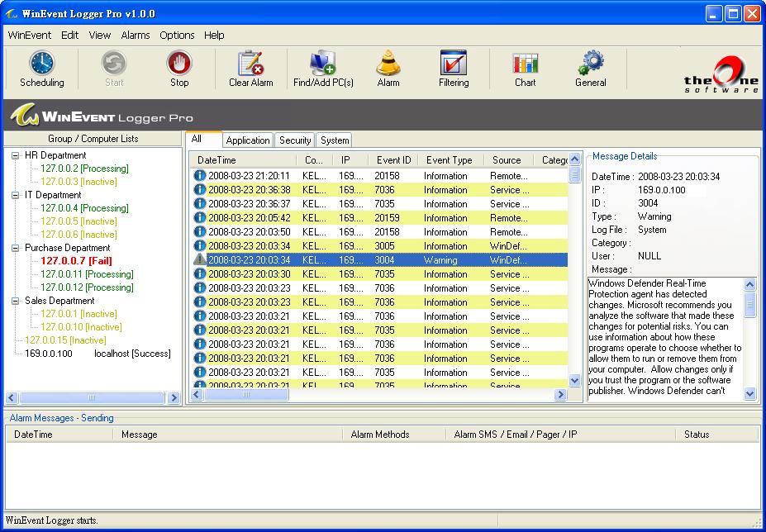Click the event list horizontal scroll right arrow
Viewport: 766px width, 532px height.
561,394
